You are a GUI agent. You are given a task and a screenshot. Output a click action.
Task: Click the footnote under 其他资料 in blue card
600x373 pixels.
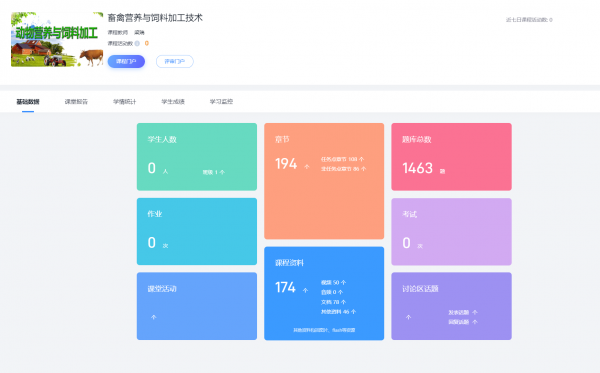pos(324,330)
